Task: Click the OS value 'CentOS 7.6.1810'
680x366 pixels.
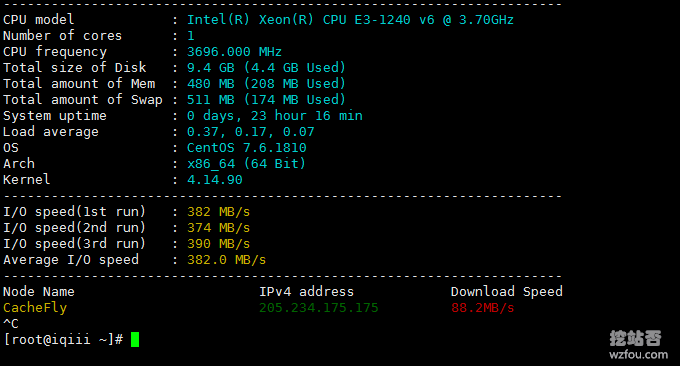Action: 246,148
